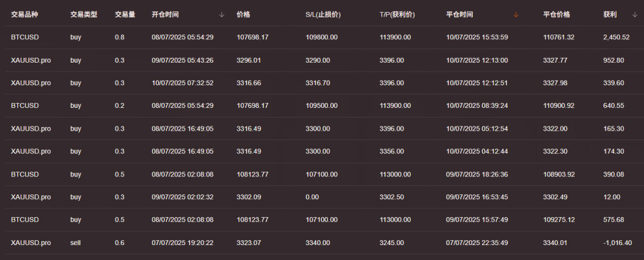Select open time 07/07/2025 19:20:22
The width and height of the screenshot is (644, 260).
[x=182, y=243]
